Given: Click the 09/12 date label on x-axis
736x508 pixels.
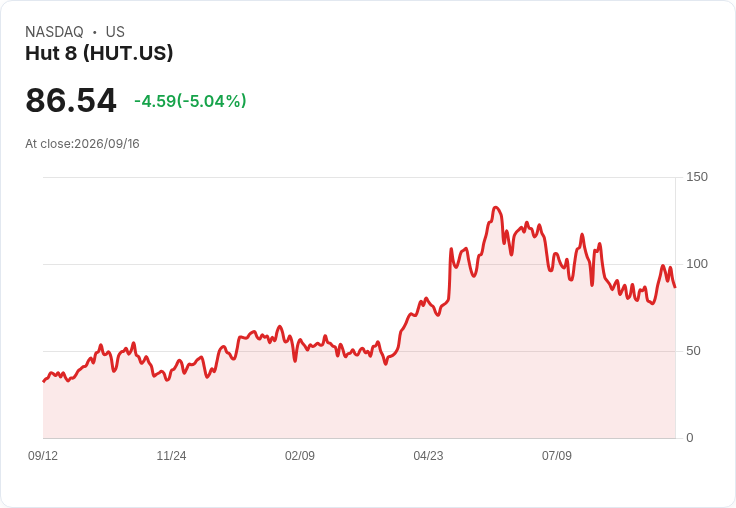Looking at the screenshot, I should tap(43, 456).
